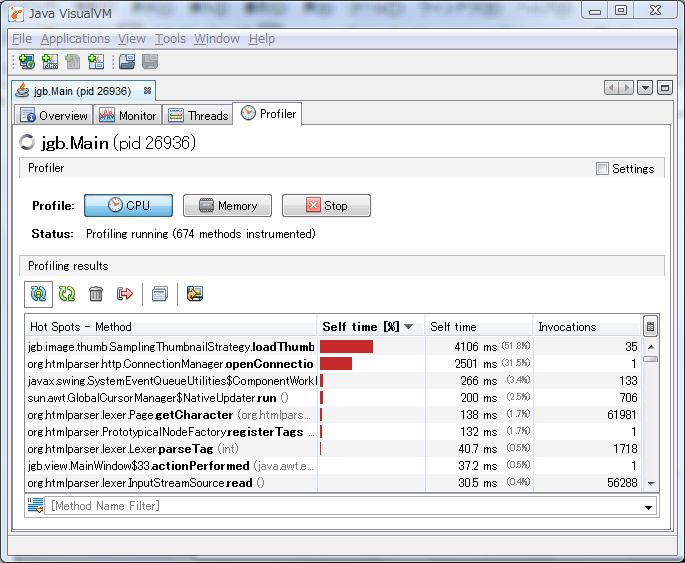The image size is (685, 563).
Task: Switch to the Overview tab
Action: click(54, 115)
